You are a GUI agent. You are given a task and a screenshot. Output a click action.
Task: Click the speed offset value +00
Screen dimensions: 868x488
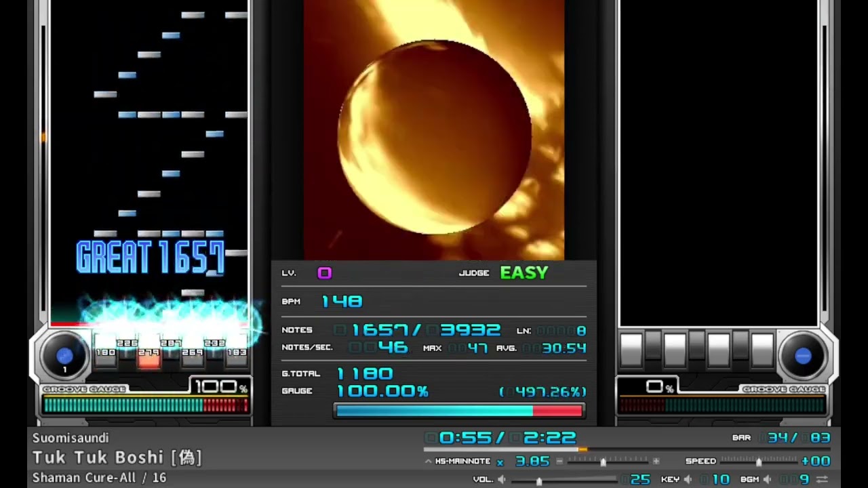(816, 461)
